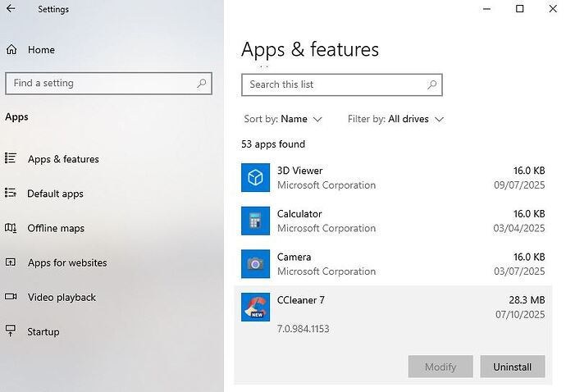Select the Startup settings page
Screen dimensions: 566x392
(43, 331)
